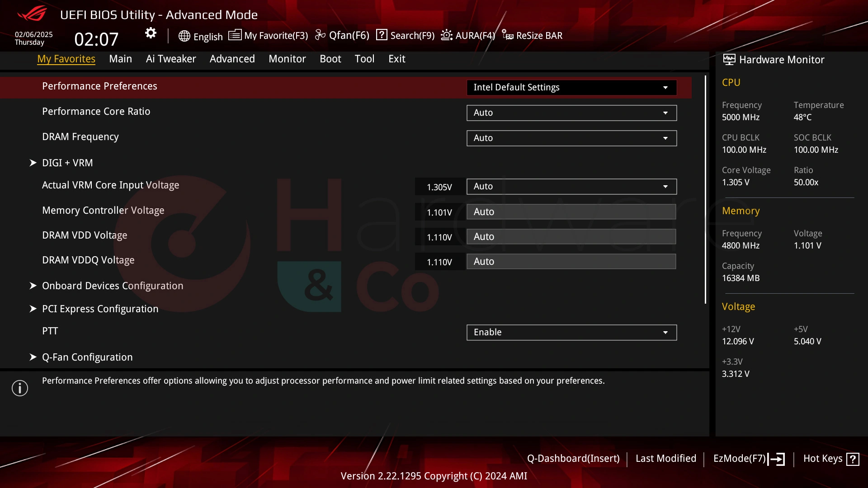Click the Search question mark icon

click(x=382, y=35)
